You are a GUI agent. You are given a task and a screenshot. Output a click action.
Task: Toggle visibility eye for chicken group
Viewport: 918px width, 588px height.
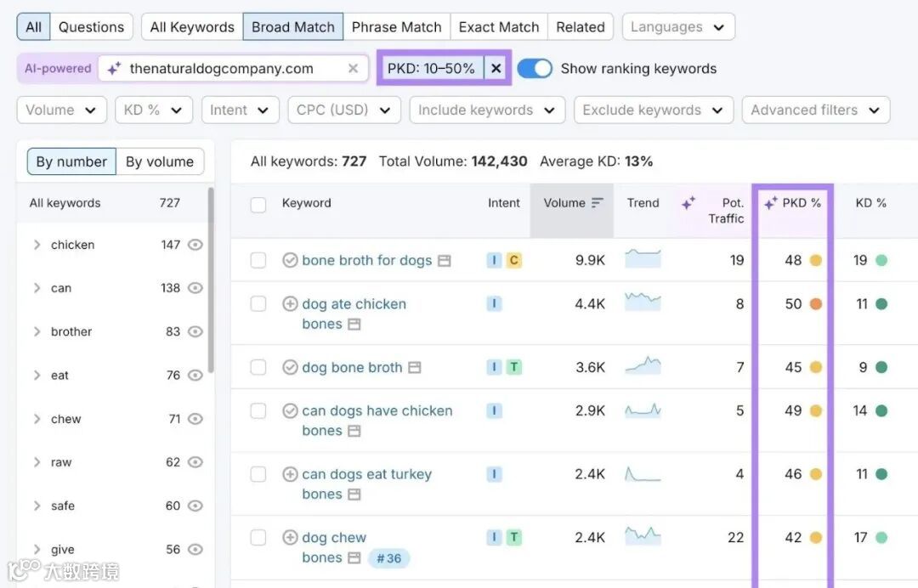(195, 245)
